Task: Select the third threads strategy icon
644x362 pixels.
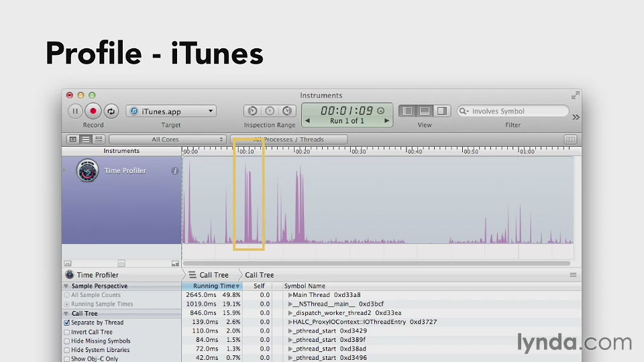Action: click(x=99, y=139)
